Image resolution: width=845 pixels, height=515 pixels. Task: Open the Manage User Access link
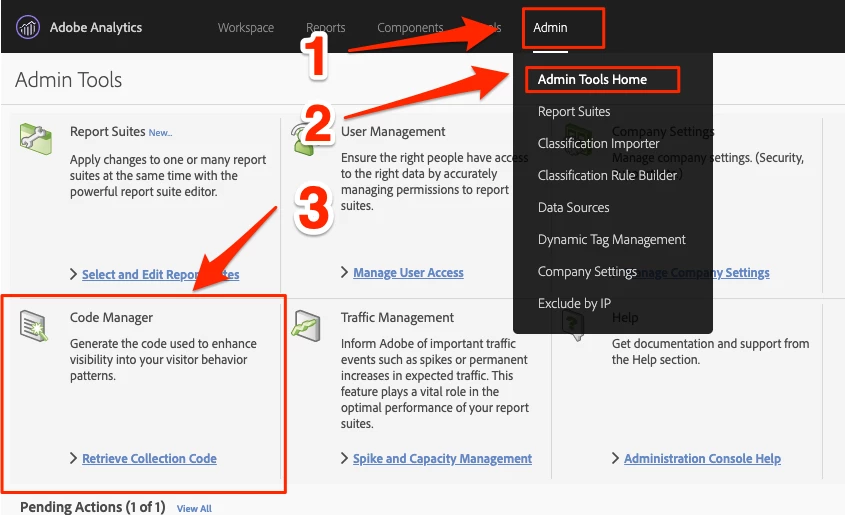tap(408, 273)
